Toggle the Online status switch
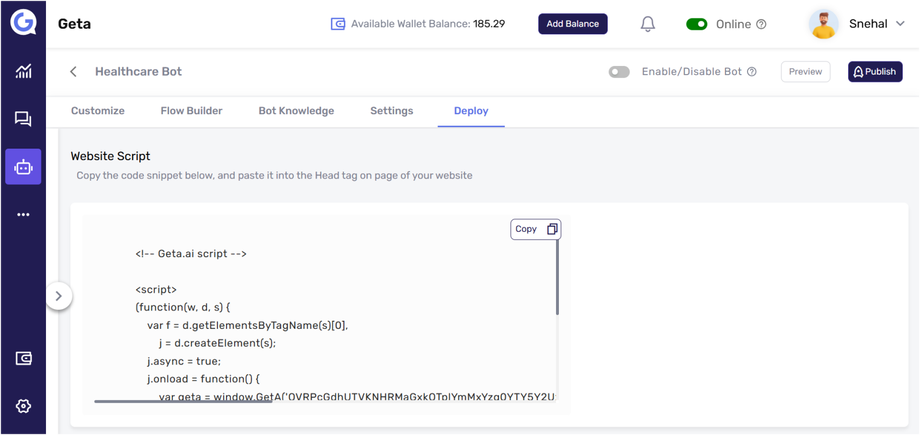Image resolution: width=920 pixels, height=435 pixels. [697, 24]
